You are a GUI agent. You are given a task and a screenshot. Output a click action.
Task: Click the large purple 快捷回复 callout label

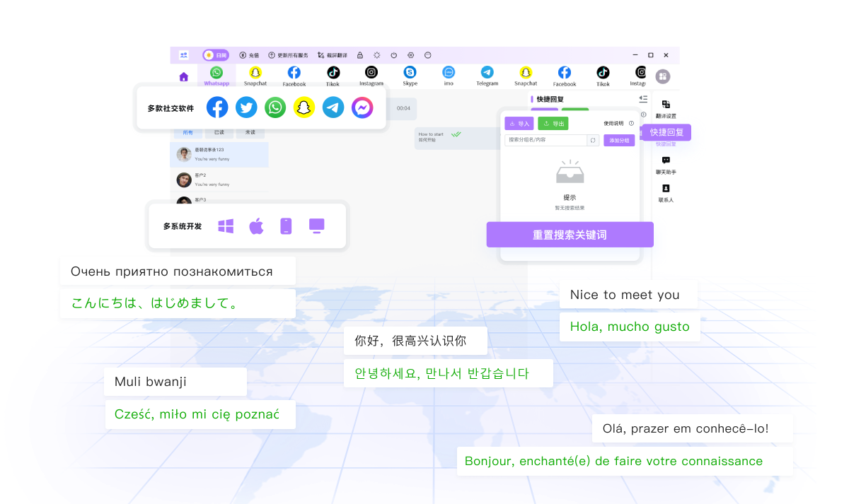[666, 132]
